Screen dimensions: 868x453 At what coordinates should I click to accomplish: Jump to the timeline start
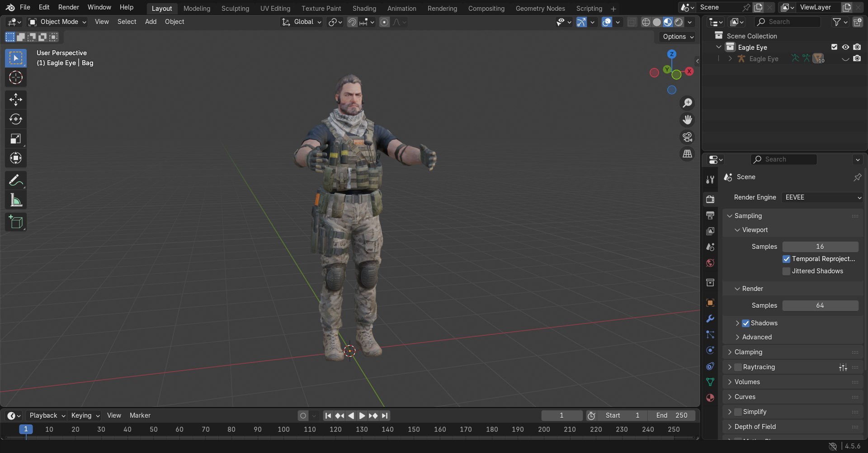[328, 415]
